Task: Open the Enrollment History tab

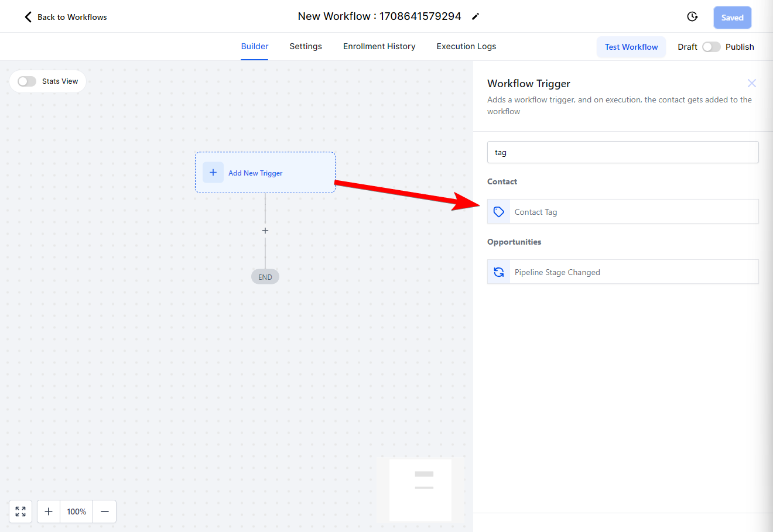Action: (379, 47)
